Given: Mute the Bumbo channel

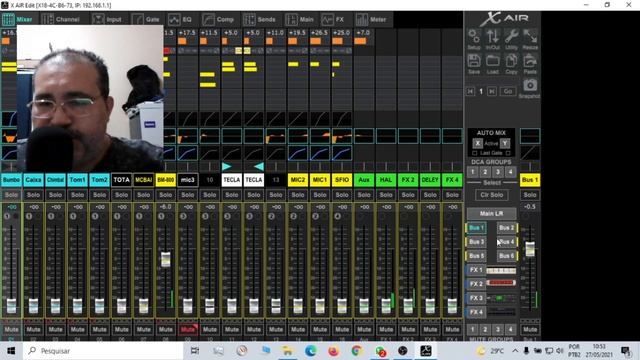Looking at the screenshot, I should 11,329.
